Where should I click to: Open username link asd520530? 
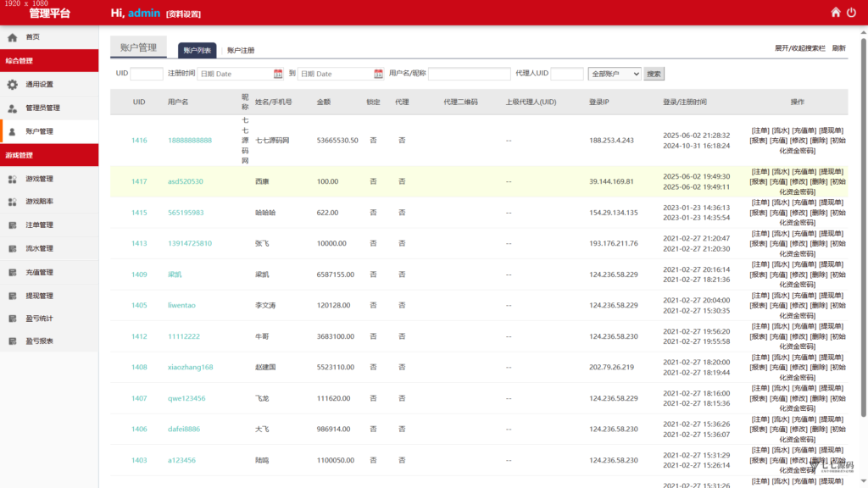click(186, 181)
